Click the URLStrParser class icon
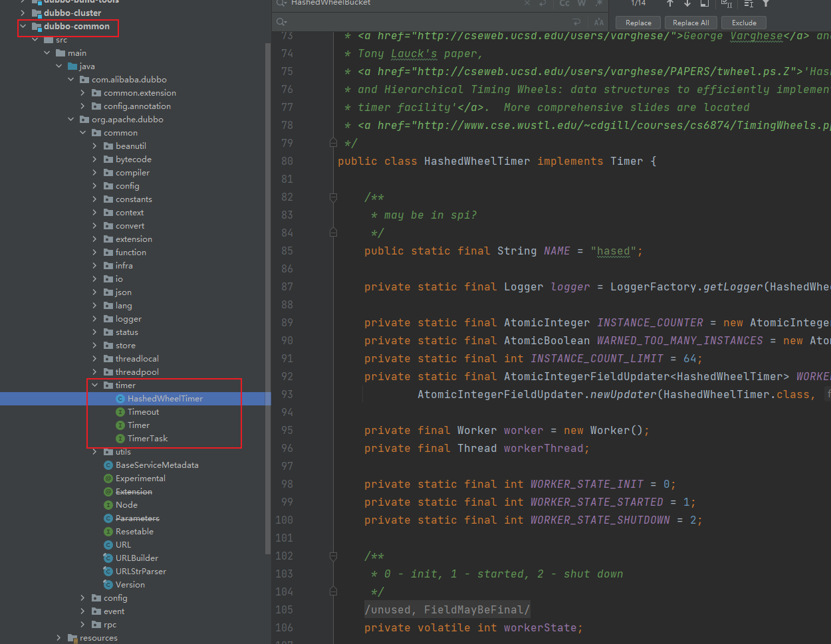This screenshot has height=644, width=831. [x=108, y=572]
